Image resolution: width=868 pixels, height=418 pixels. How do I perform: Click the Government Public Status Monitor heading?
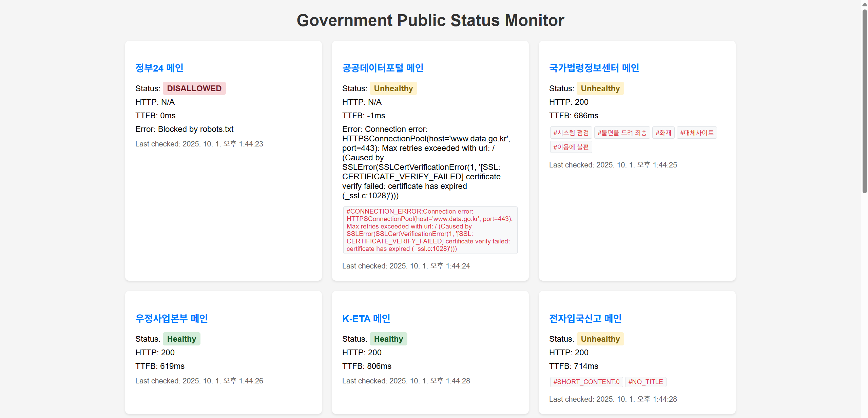click(430, 20)
